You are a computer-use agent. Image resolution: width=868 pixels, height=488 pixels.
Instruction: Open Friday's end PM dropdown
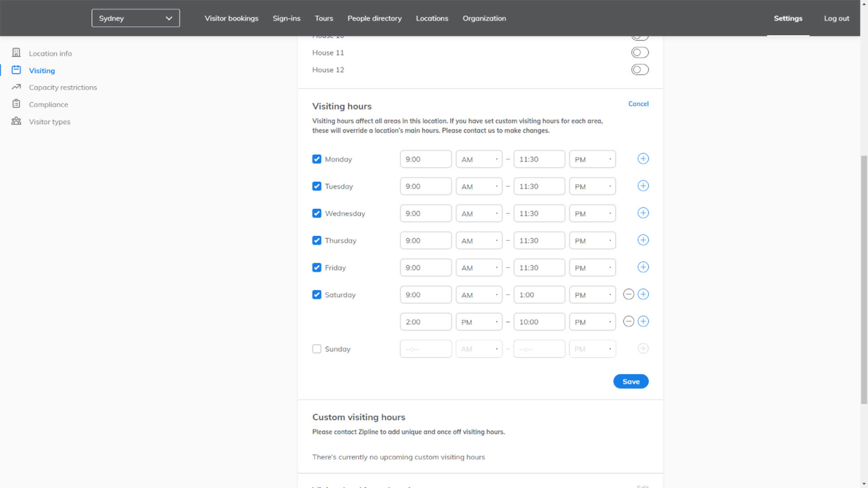coord(592,267)
